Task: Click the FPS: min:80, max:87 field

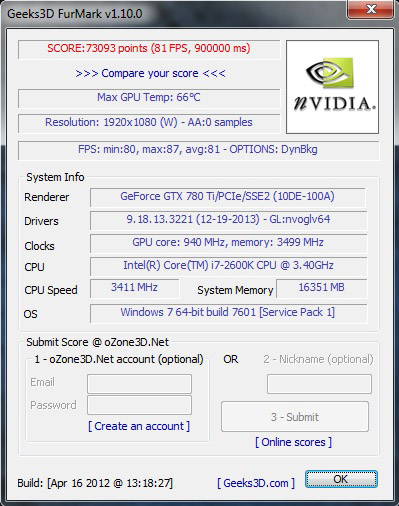Action: 198,150
